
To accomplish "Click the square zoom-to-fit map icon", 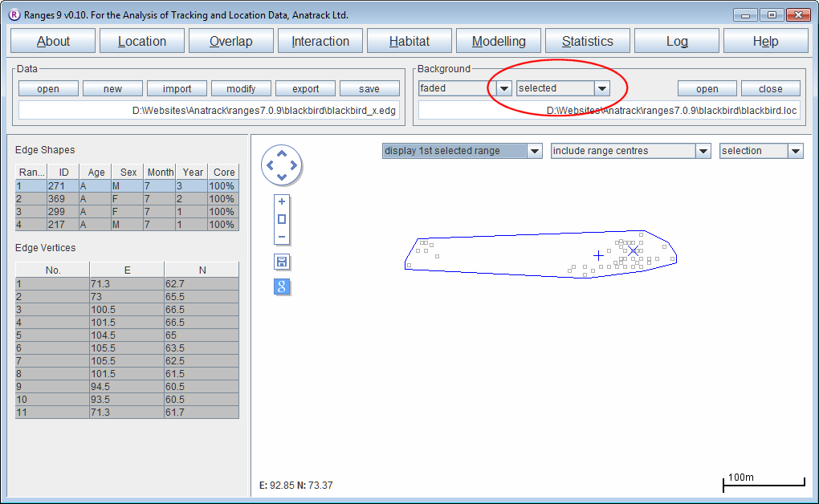I will coord(282,219).
